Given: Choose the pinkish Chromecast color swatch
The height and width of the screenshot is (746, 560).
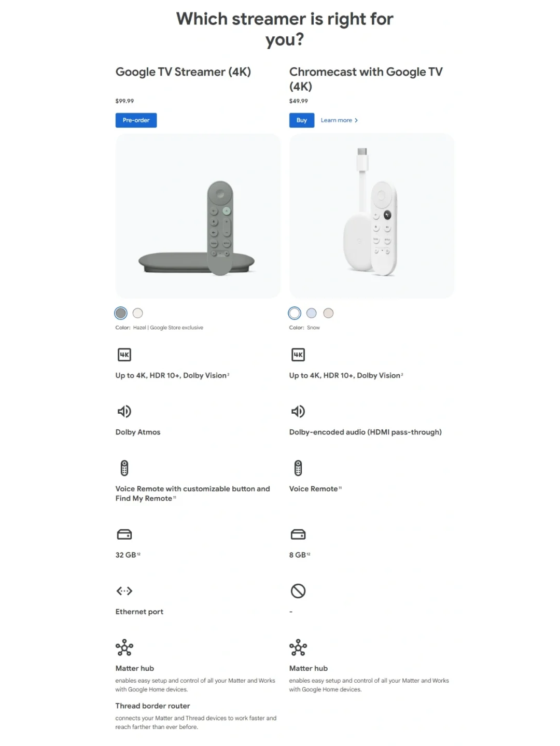Looking at the screenshot, I should (x=329, y=313).
